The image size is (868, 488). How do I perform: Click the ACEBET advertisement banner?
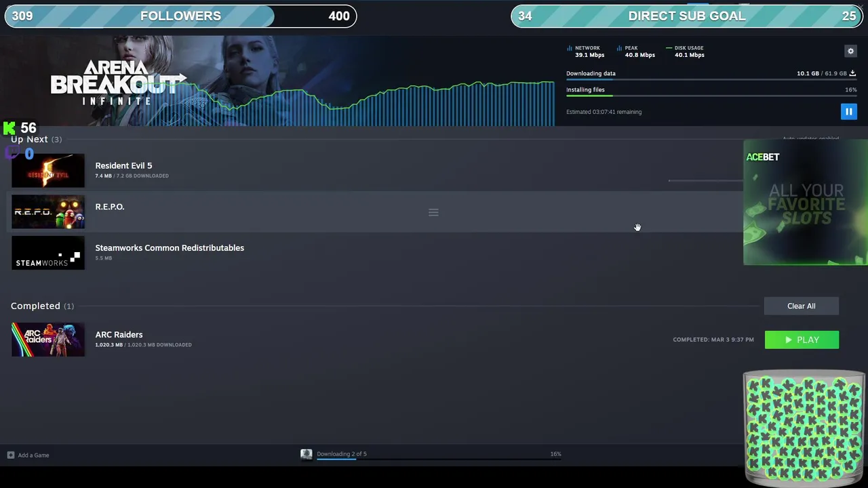pyautogui.click(x=806, y=203)
